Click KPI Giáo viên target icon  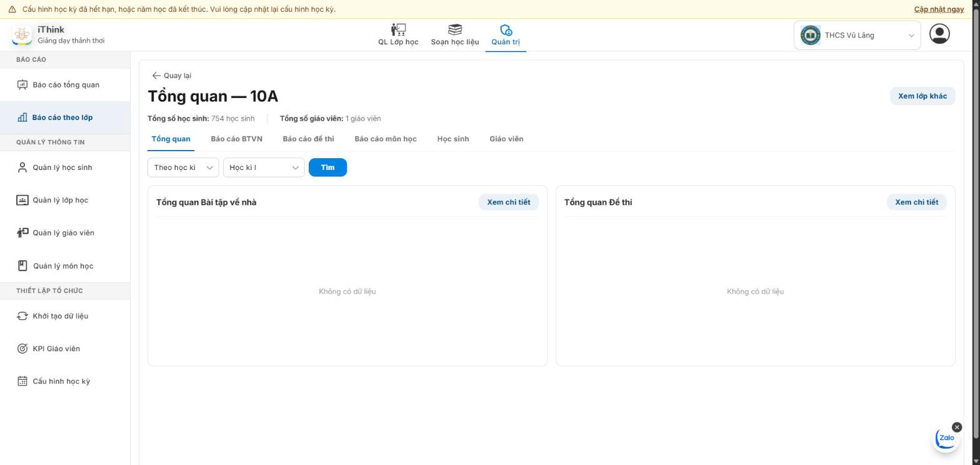[x=22, y=349]
